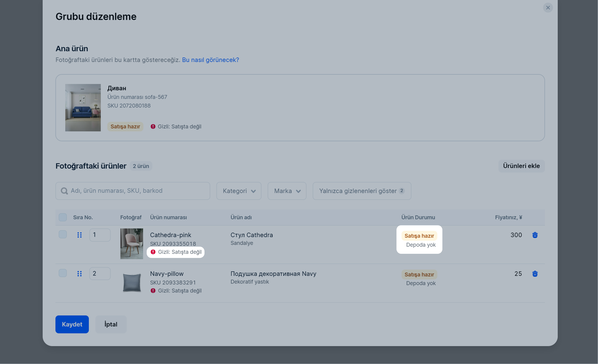Check the Navy-pillow row checkbox
Screen dimensions: 598x364
[x=63, y=273]
